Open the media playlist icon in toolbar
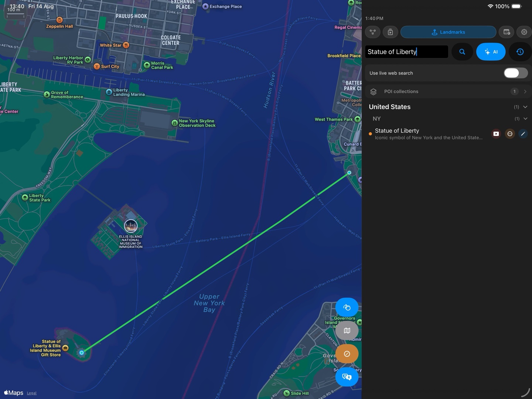Image resolution: width=532 pixels, height=399 pixels. coord(391,32)
